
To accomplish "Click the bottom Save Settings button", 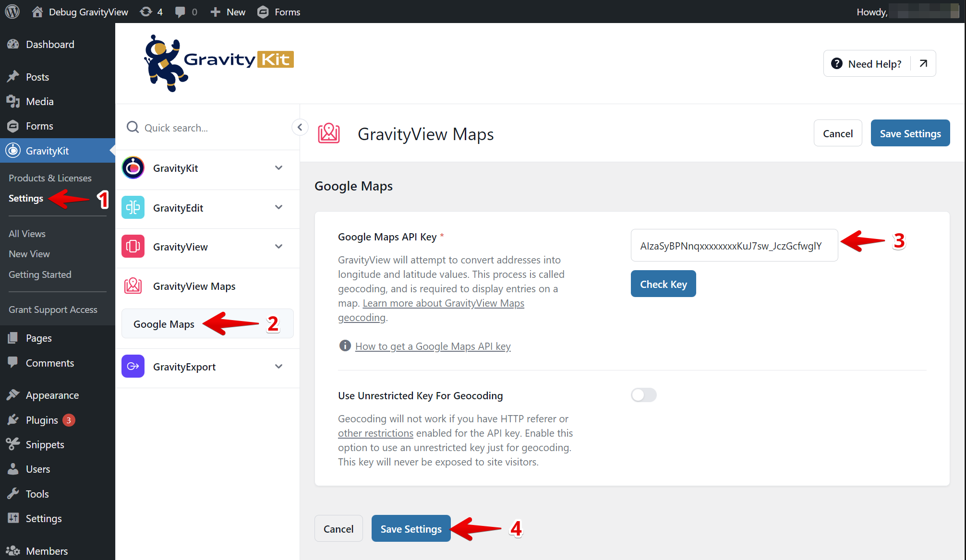I will (411, 528).
